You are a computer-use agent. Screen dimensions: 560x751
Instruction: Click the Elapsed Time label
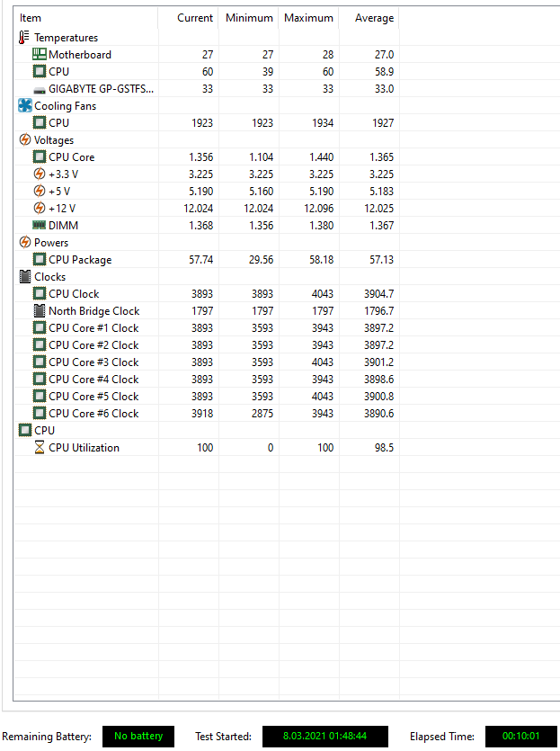pyautogui.click(x=441, y=737)
